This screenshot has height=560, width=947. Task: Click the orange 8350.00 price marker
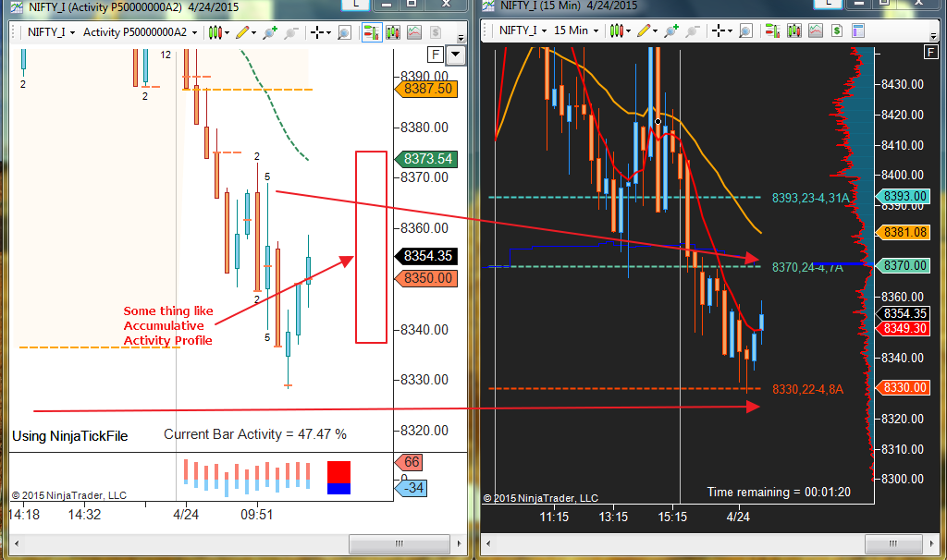426,278
